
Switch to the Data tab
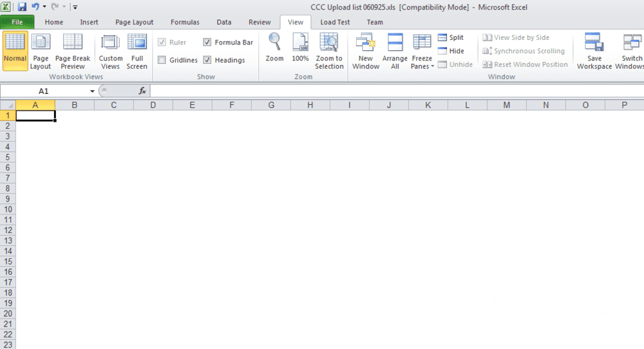click(x=224, y=22)
